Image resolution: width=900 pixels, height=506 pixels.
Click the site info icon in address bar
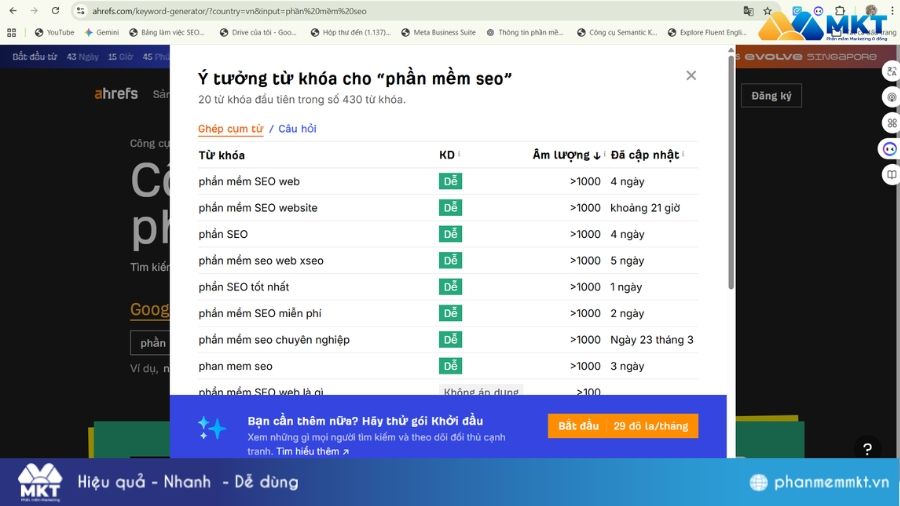(80, 11)
